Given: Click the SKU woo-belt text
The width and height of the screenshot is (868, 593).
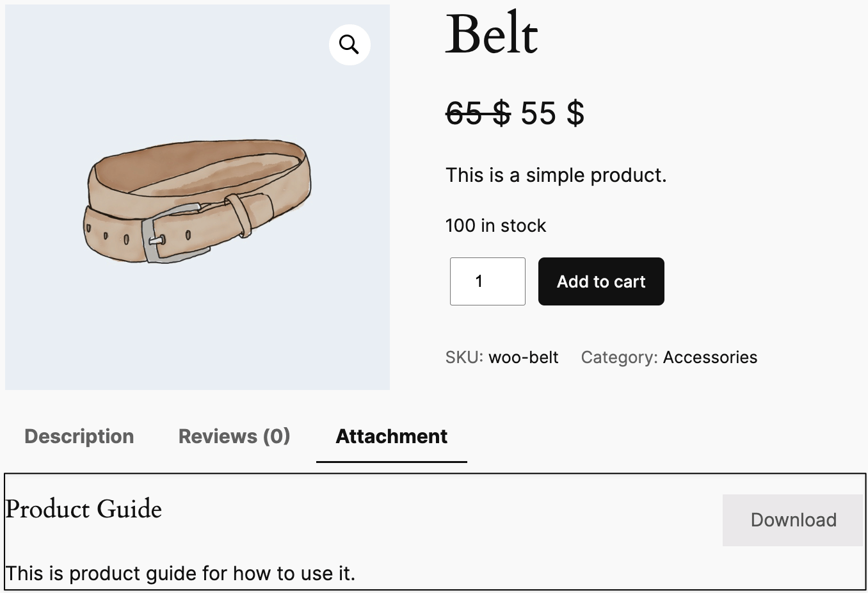Looking at the screenshot, I should (x=524, y=357).
